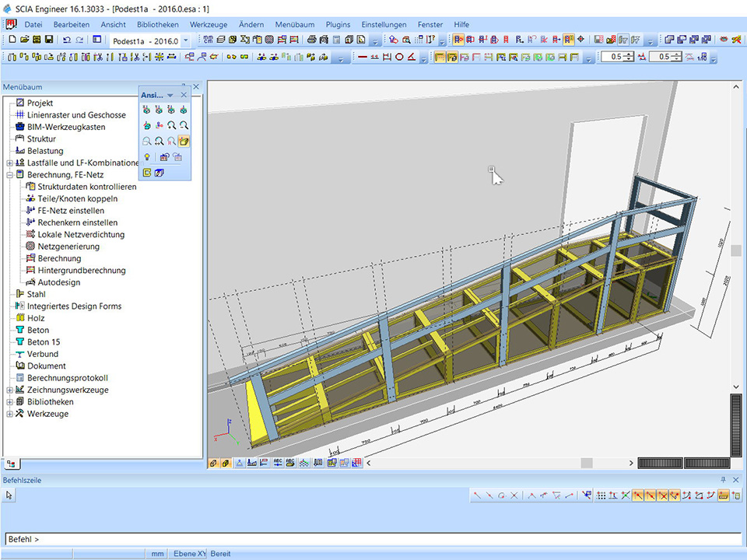Expand the Zeichnungswerkzeuge tree node

tap(9, 390)
